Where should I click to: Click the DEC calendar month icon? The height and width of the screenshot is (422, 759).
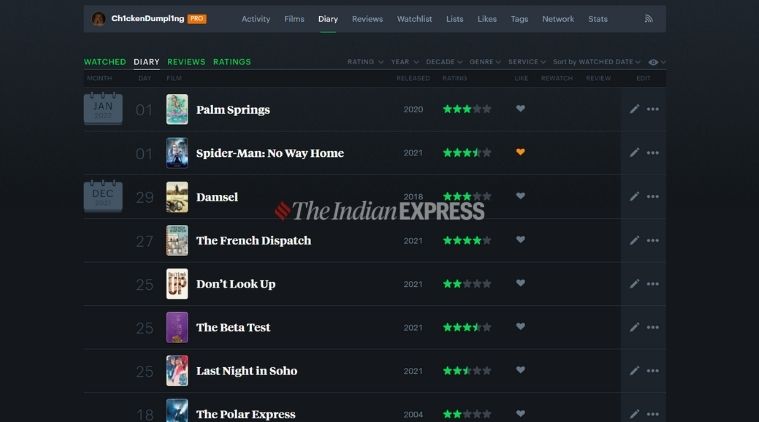(x=103, y=196)
